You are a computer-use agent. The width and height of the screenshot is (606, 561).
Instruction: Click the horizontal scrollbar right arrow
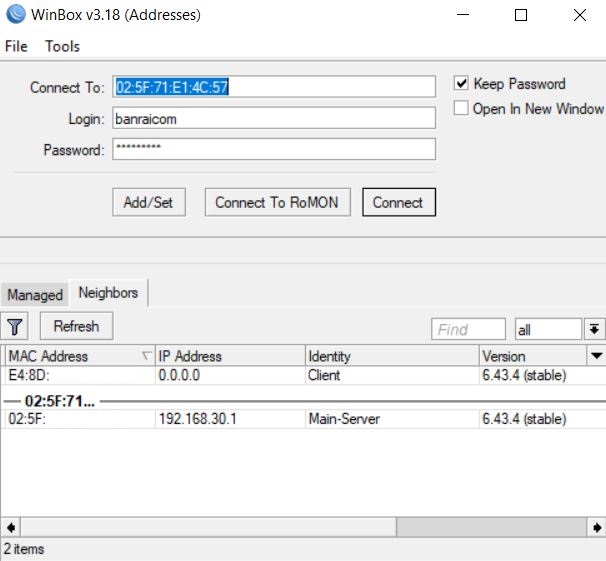[596, 527]
